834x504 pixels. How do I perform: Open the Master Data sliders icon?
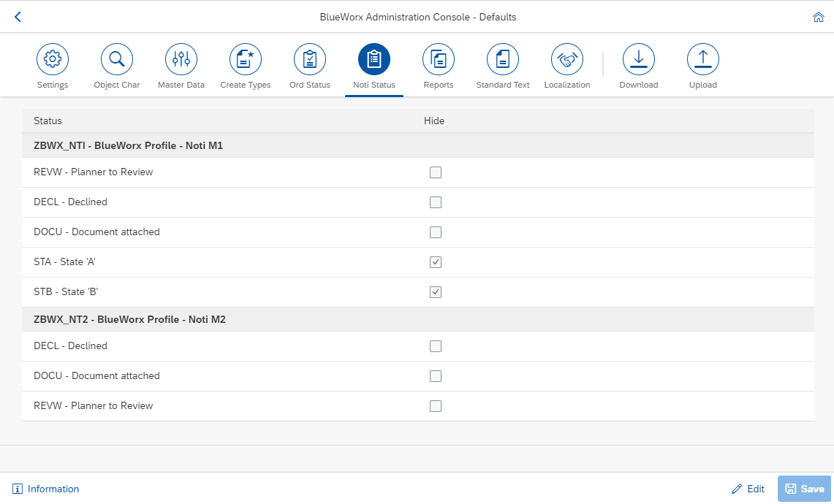(181, 59)
